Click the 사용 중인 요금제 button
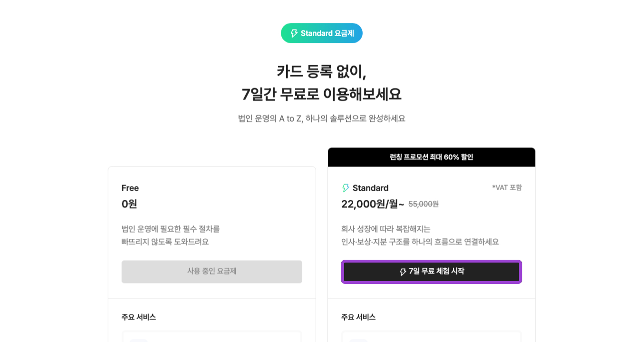 tap(211, 272)
